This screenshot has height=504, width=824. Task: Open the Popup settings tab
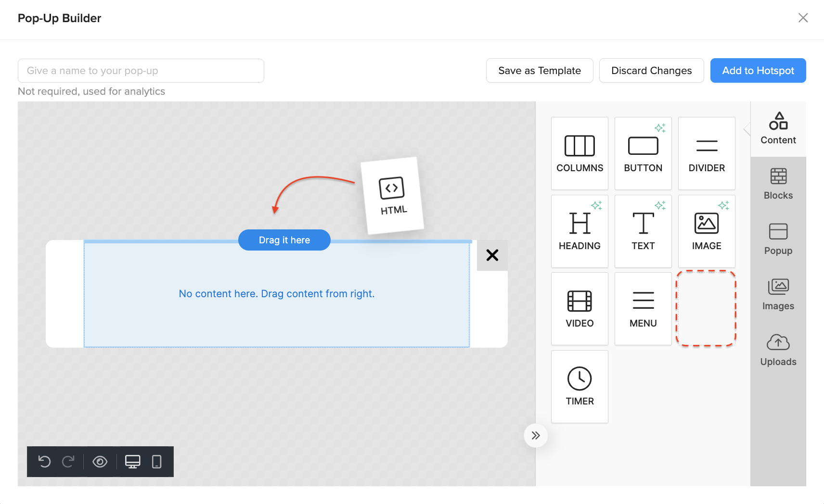778,239
